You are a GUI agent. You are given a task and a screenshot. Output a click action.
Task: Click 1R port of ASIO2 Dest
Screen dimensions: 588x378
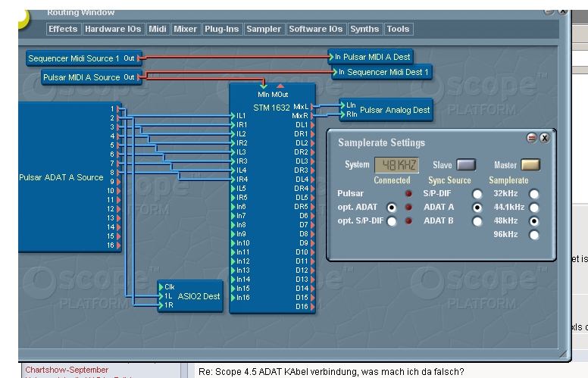(161, 305)
